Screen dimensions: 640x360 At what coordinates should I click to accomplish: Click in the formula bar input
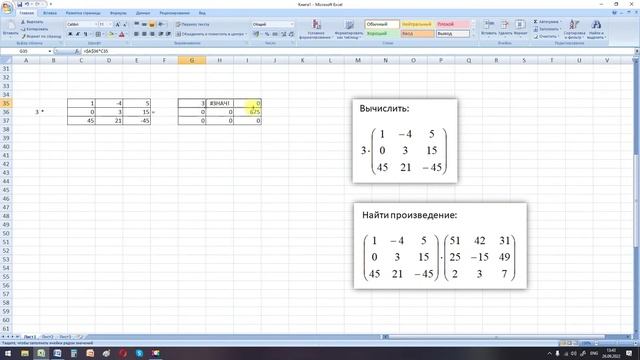(357, 51)
